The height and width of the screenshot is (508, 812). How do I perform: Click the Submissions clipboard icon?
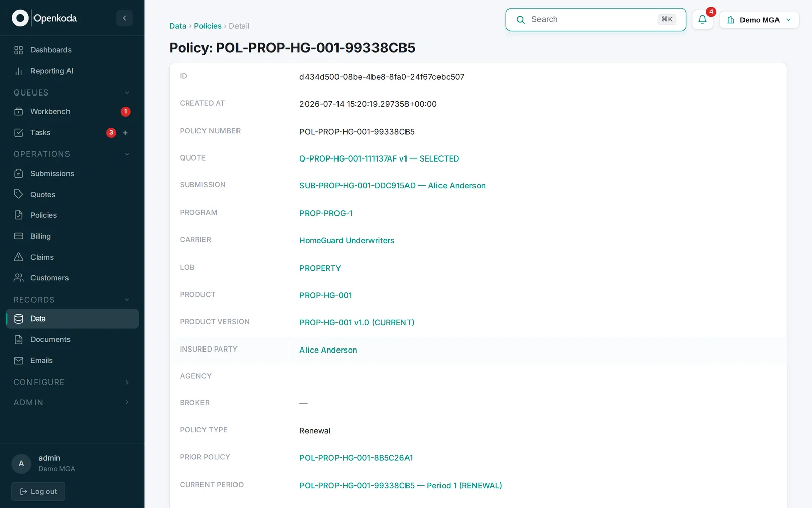pos(19,174)
